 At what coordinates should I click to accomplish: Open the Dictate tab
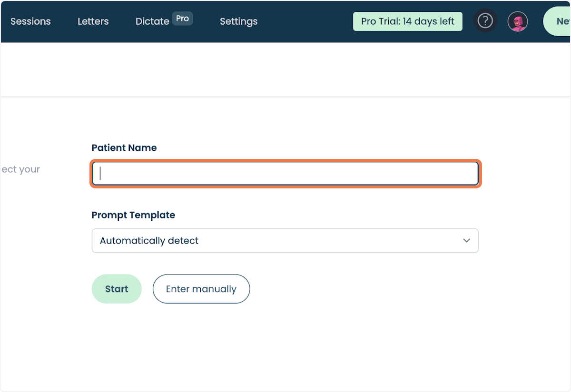(x=152, y=21)
